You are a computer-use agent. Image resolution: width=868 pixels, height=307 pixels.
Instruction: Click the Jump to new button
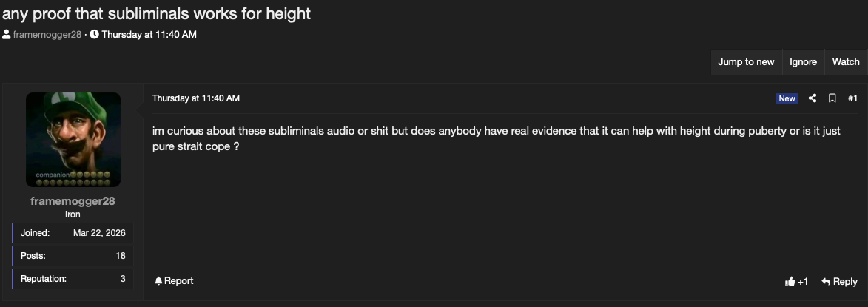[746, 62]
